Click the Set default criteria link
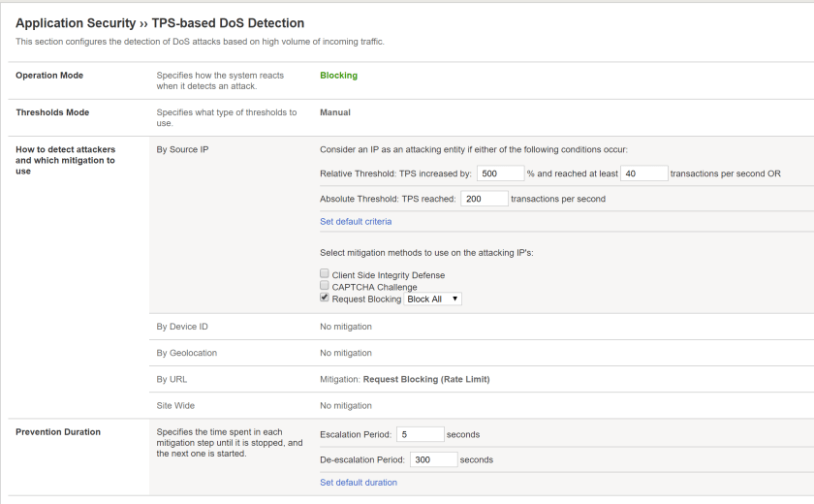The image size is (814, 504). point(356,222)
